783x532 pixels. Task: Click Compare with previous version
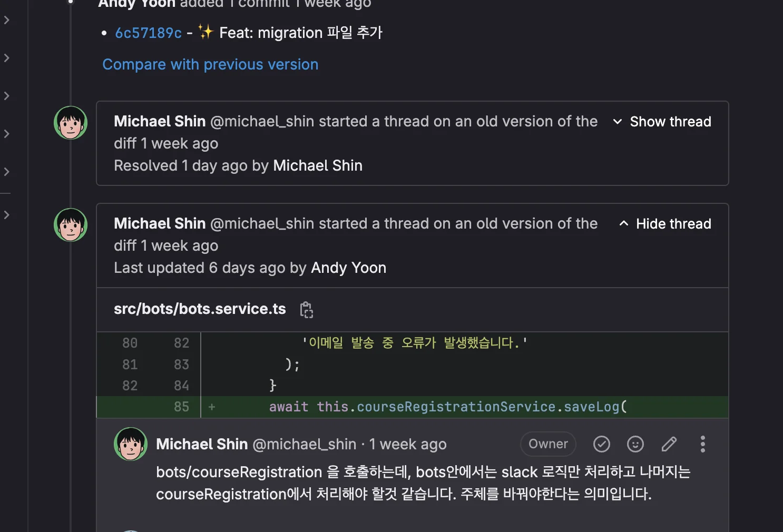[210, 64]
